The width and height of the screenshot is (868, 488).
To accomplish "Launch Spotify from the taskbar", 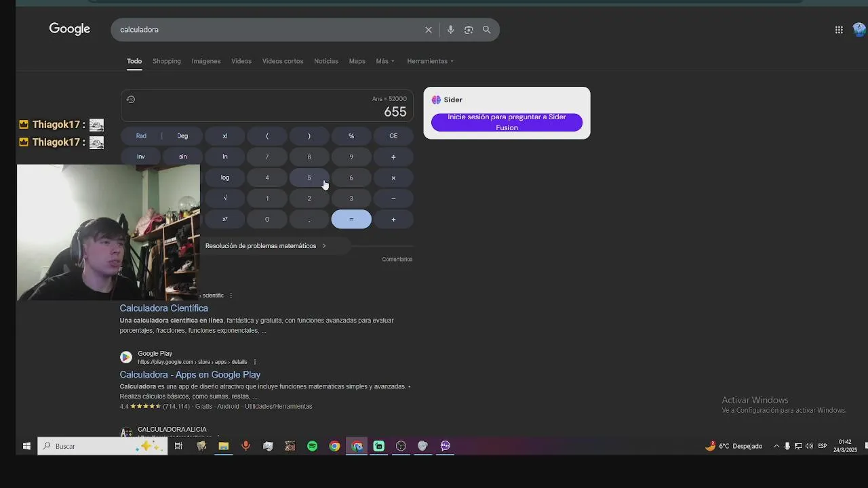I will point(312,446).
